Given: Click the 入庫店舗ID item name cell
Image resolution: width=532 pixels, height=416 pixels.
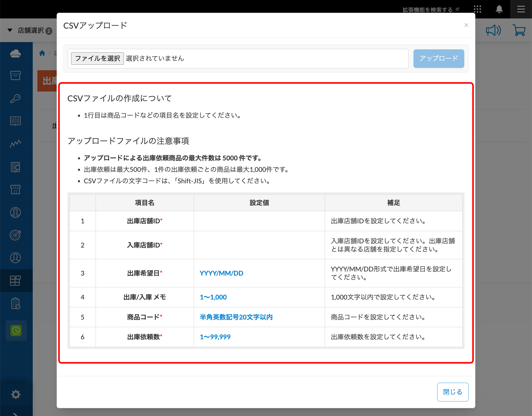Looking at the screenshot, I should click(145, 245).
